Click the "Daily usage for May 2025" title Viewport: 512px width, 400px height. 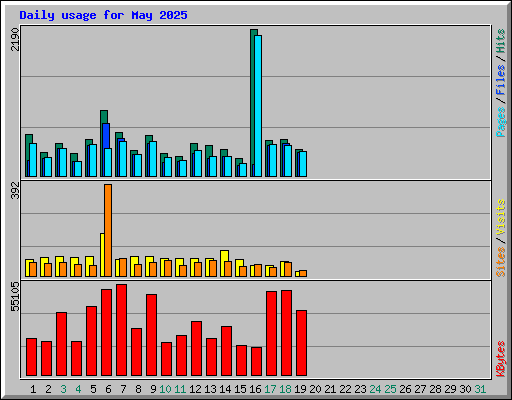tap(103, 15)
